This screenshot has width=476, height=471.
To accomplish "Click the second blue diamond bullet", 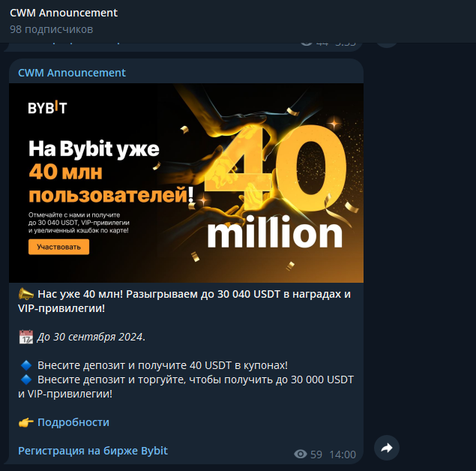I will point(26,379).
